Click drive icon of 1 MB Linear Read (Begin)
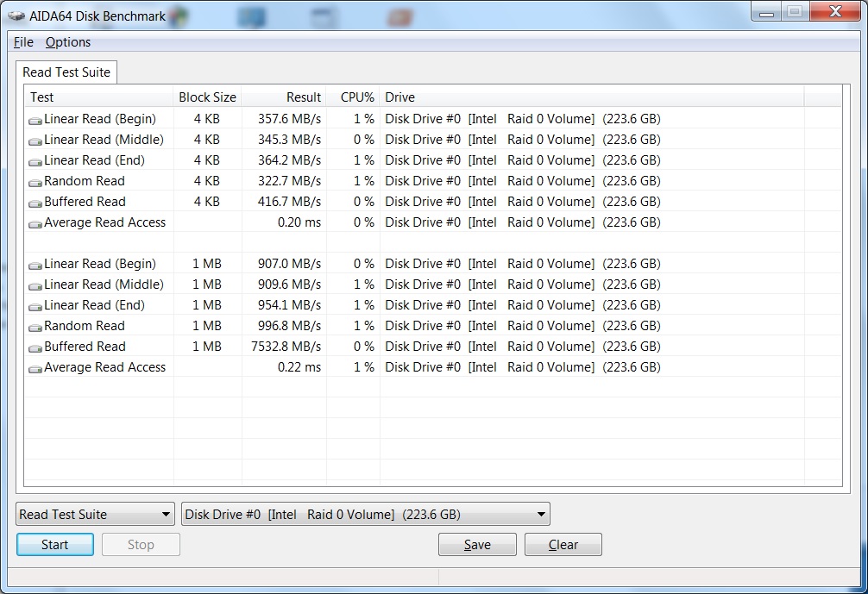This screenshot has width=868, height=594. click(x=35, y=265)
